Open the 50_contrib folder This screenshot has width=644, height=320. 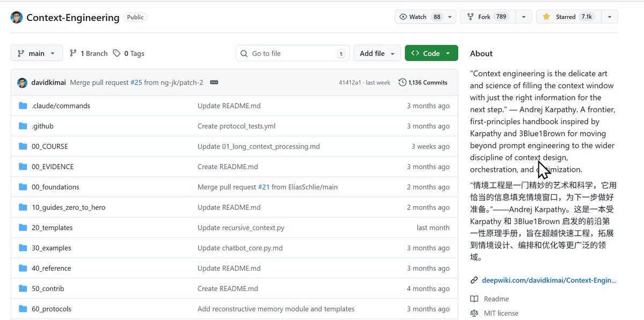(x=48, y=288)
